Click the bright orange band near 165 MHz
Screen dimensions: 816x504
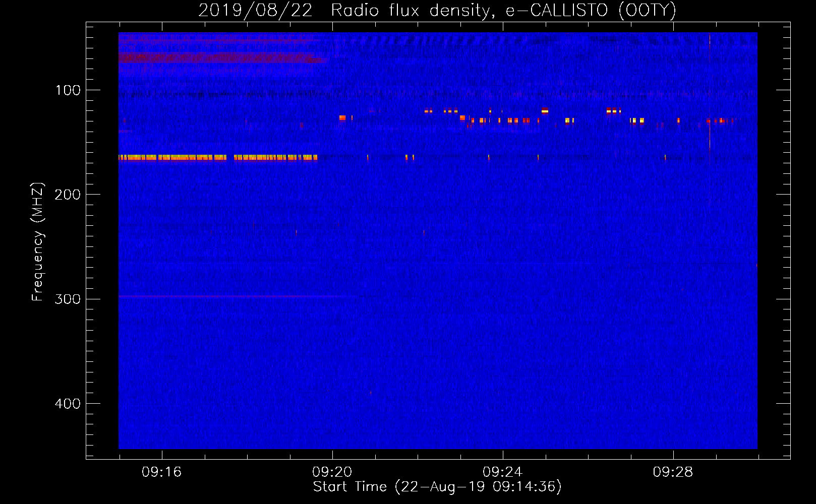pos(218,157)
